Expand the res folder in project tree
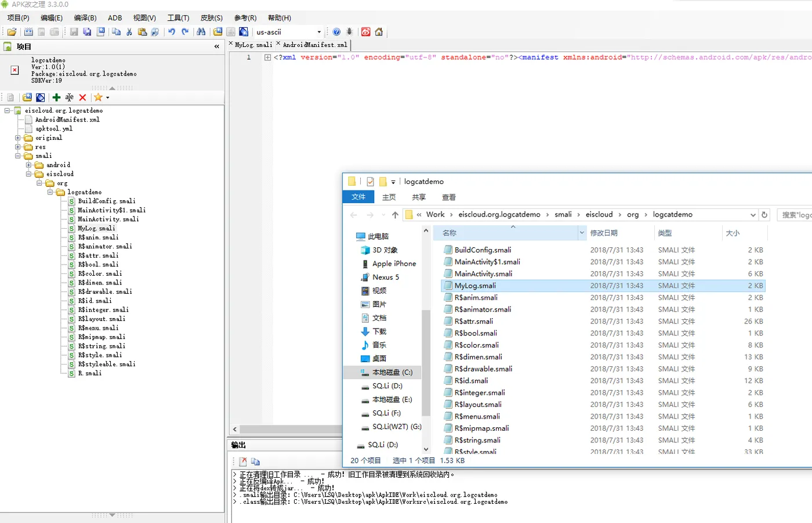The height and width of the screenshot is (523, 812). [x=18, y=147]
